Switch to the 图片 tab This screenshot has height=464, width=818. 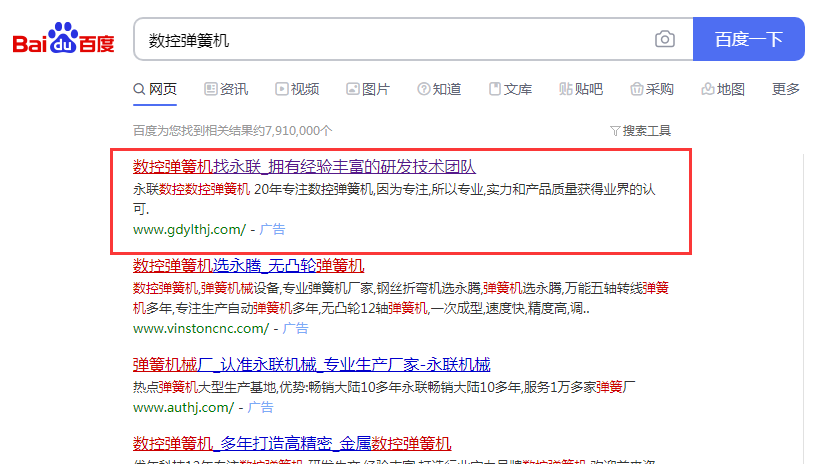click(368, 89)
